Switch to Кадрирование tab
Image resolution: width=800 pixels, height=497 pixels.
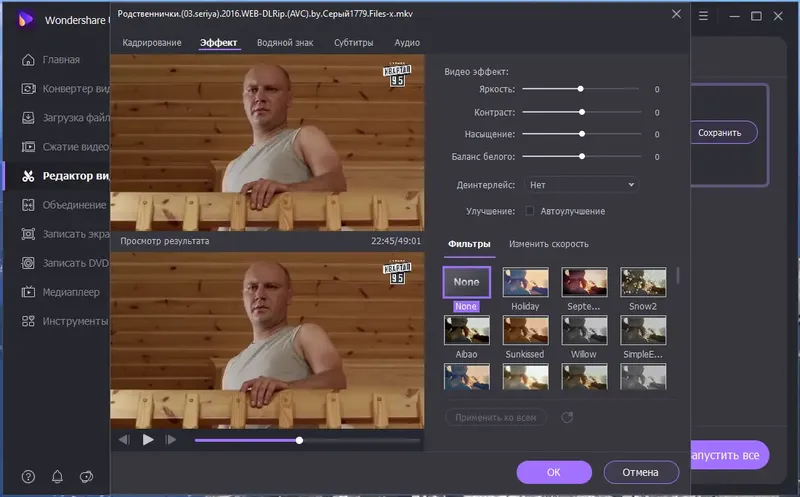[x=152, y=43]
